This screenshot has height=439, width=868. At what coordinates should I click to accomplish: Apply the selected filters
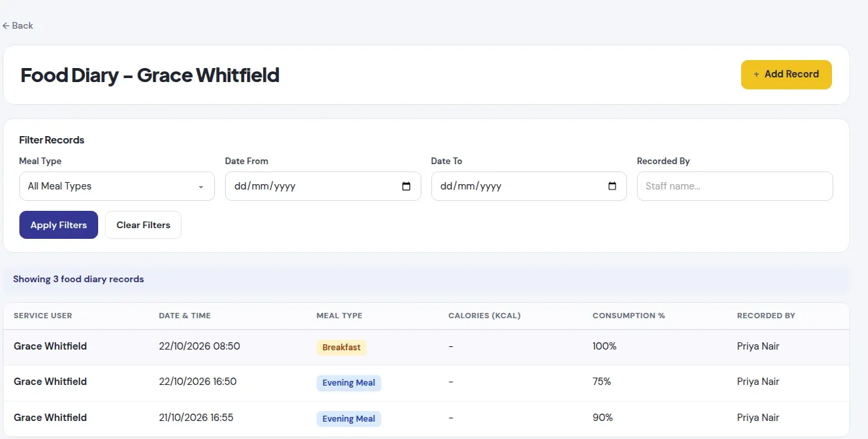pos(59,225)
